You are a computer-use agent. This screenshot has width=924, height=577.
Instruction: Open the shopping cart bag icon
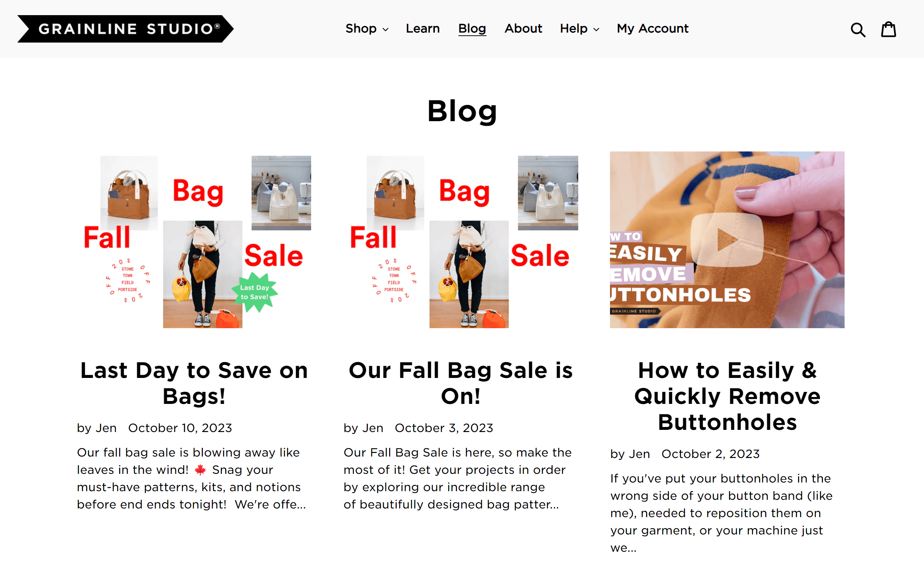click(x=889, y=29)
